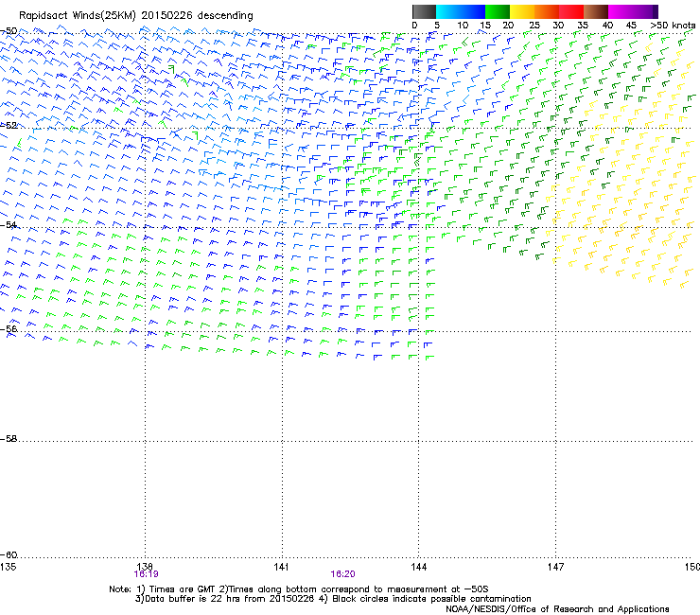Click the '>50 knots' legend label
700x615 pixels.
pos(673,26)
